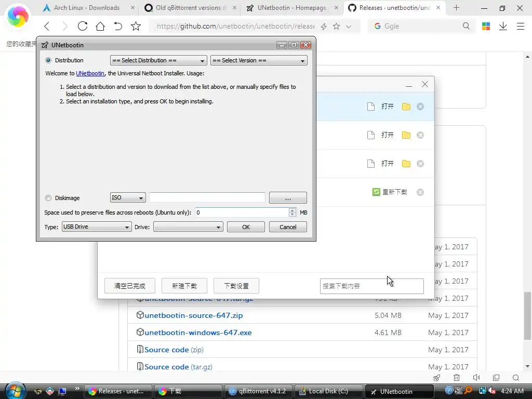Open file icon for first download row
The image size is (532, 399).
point(371,107)
